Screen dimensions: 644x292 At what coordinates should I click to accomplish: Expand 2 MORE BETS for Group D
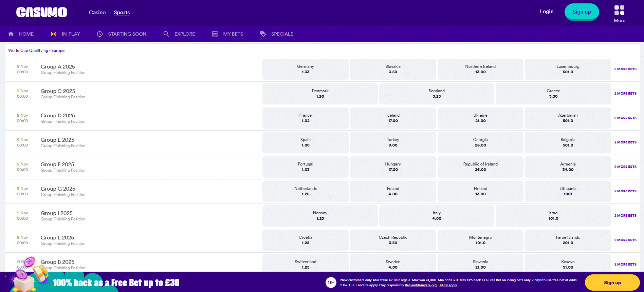[625, 118]
